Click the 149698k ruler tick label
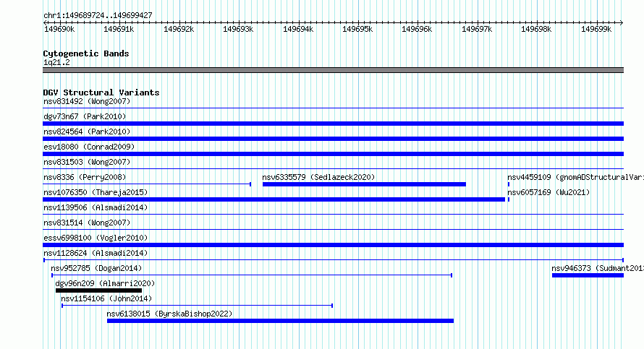Image resolution: width=644 pixels, height=349 pixels. coord(536,29)
